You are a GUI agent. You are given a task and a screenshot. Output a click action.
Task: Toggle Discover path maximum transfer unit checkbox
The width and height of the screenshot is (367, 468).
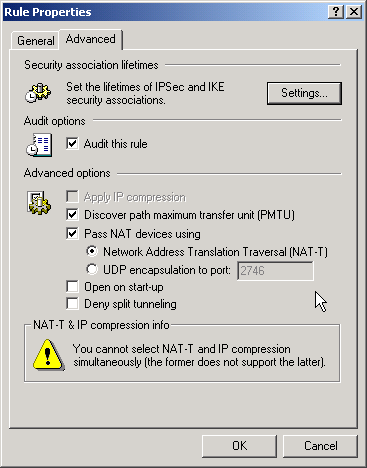tap(72, 215)
